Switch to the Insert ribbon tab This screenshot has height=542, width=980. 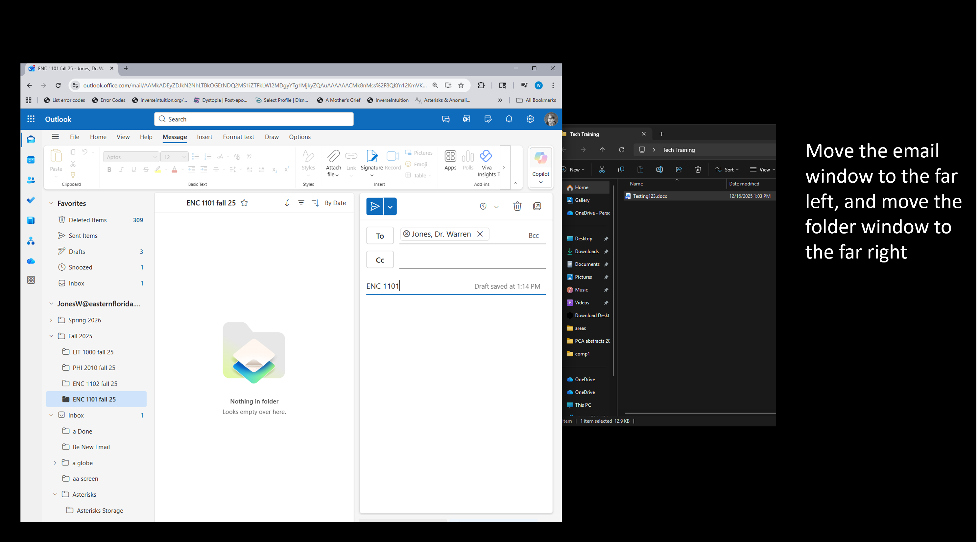(x=204, y=137)
